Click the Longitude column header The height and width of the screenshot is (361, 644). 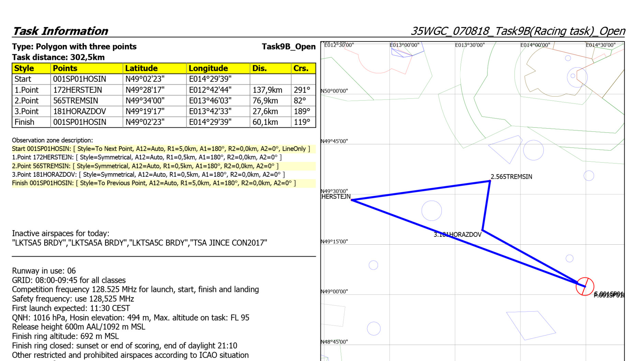tap(208, 68)
